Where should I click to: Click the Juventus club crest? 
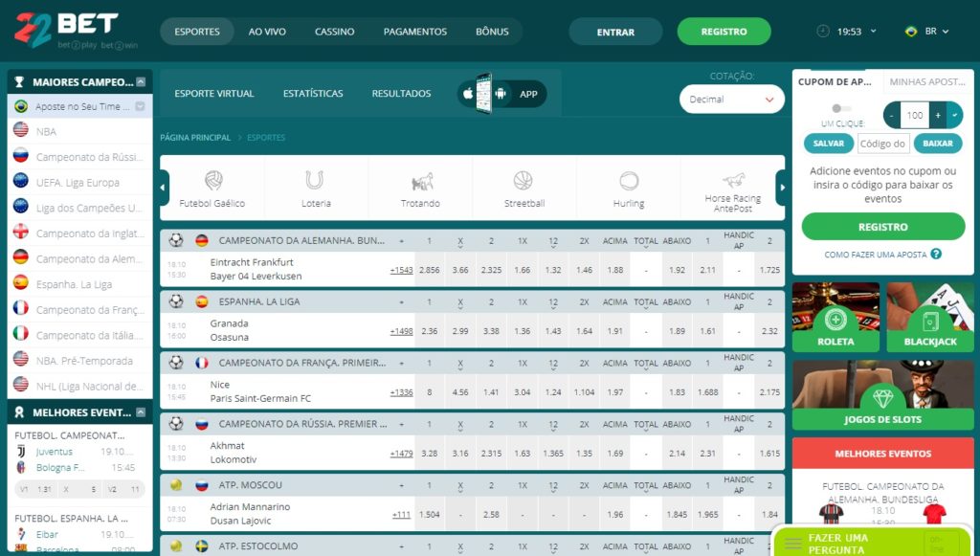point(21,451)
